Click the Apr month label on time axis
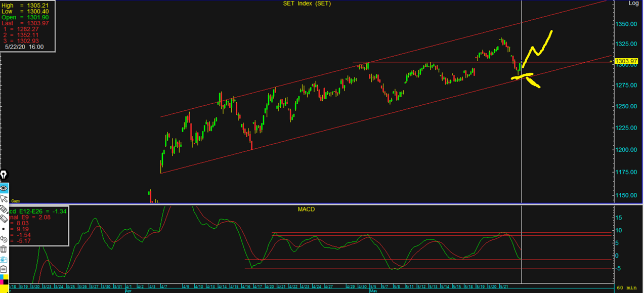The image size is (644, 293). click(128, 291)
